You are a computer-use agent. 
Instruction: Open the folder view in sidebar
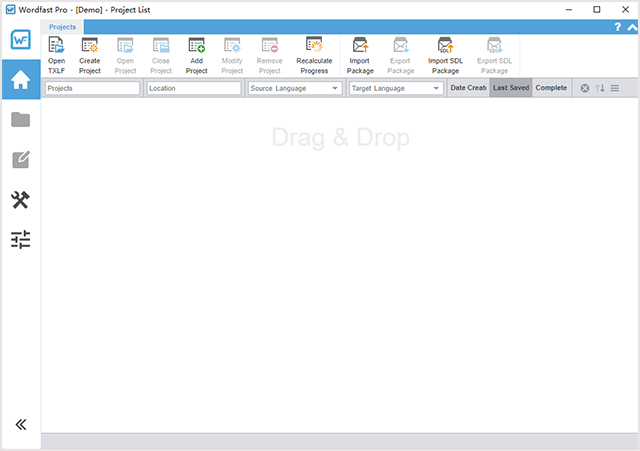[x=21, y=120]
